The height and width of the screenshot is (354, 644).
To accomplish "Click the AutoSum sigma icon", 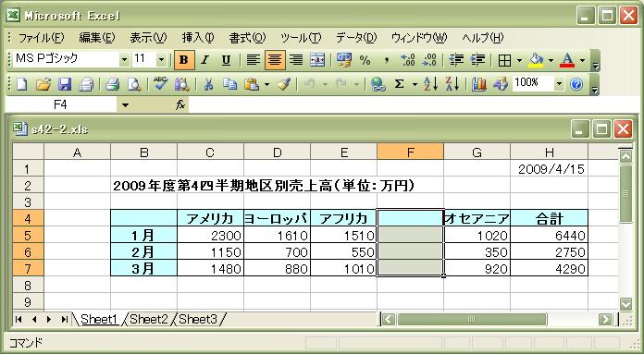I will (399, 84).
